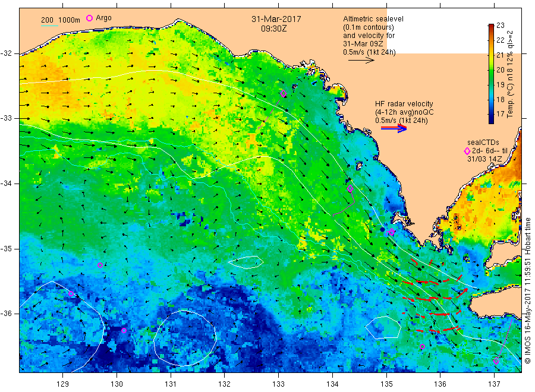
Task: Click the latitude axis label '-34'
Action: [x=6, y=184]
